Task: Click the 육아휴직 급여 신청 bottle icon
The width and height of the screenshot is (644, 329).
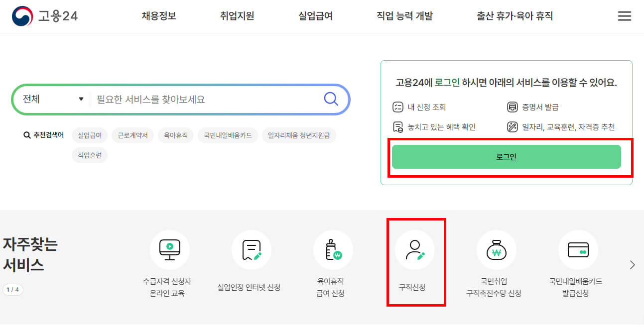Action: (x=334, y=250)
